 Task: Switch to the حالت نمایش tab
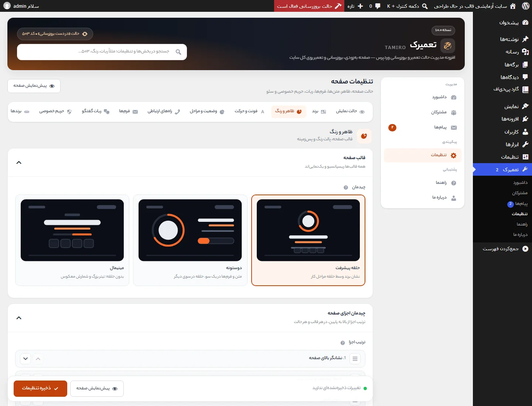tap(350, 111)
